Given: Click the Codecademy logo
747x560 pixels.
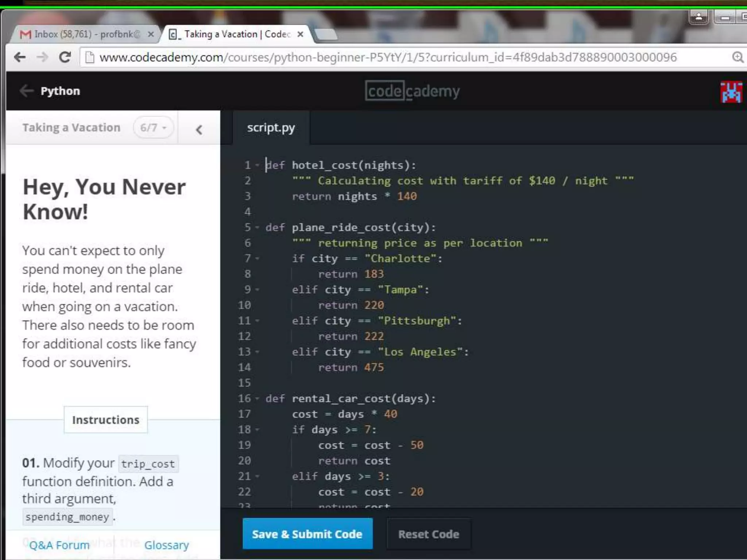Looking at the screenshot, I should (412, 91).
